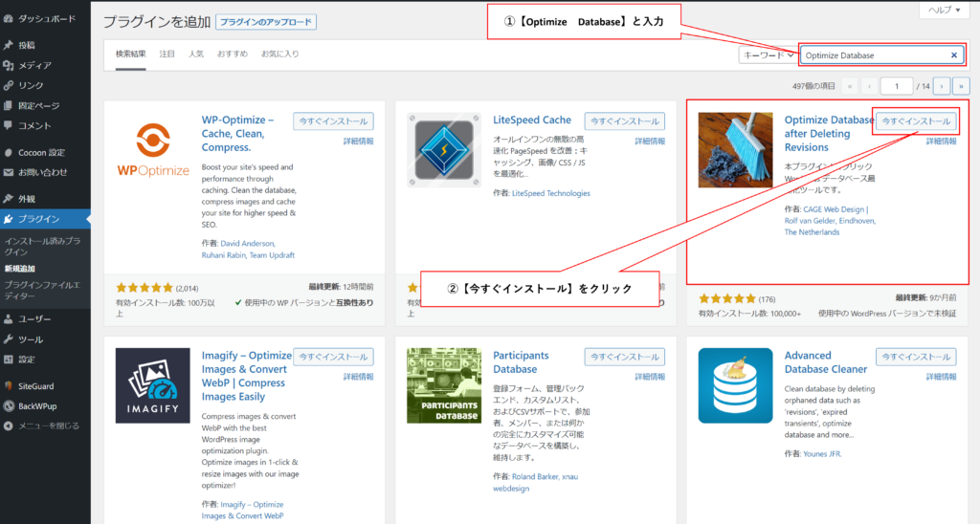Open プラグインファイルエディター submenu item

tap(42, 291)
